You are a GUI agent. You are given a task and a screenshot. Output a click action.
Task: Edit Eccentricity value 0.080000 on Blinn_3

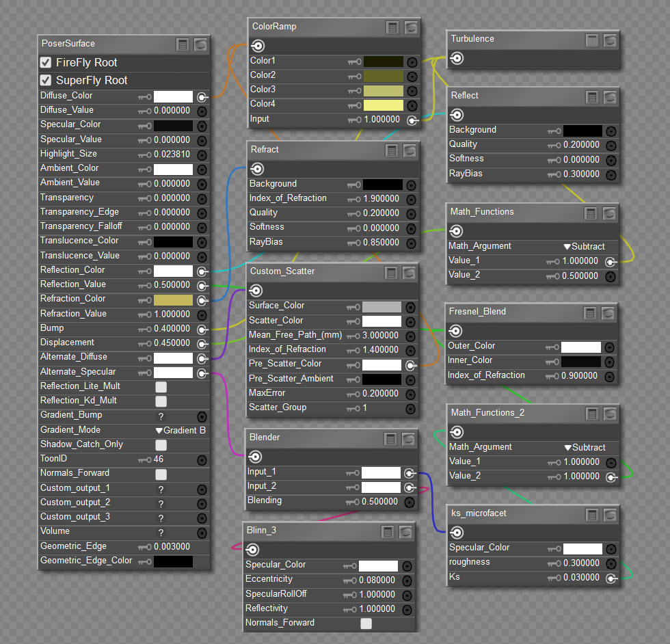point(377,580)
